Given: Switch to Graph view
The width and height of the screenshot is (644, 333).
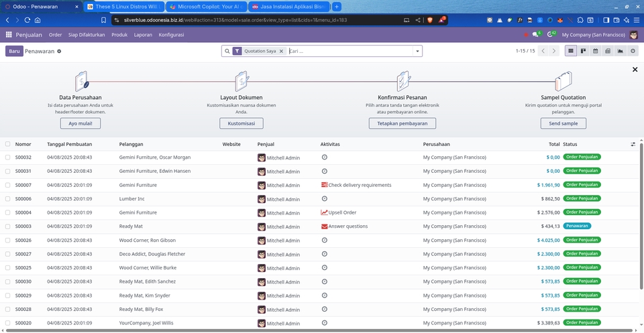Looking at the screenshot, I should pos(620,51).
